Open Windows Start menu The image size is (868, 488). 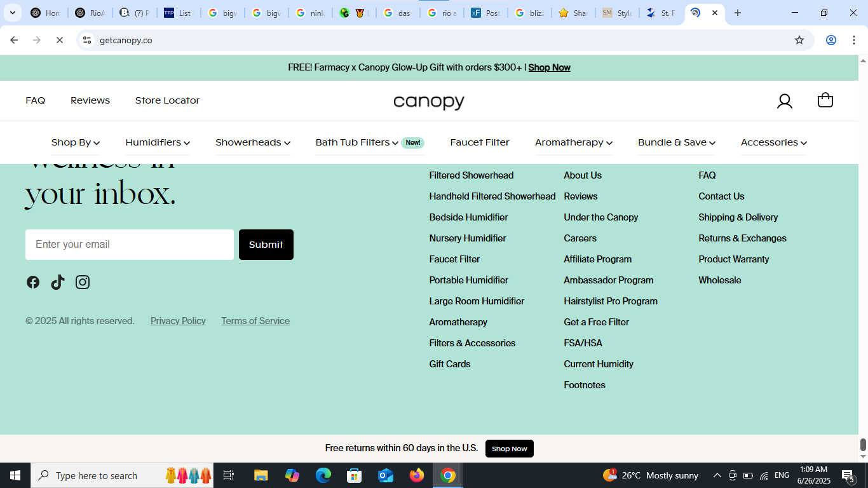(x=15, y=475)
